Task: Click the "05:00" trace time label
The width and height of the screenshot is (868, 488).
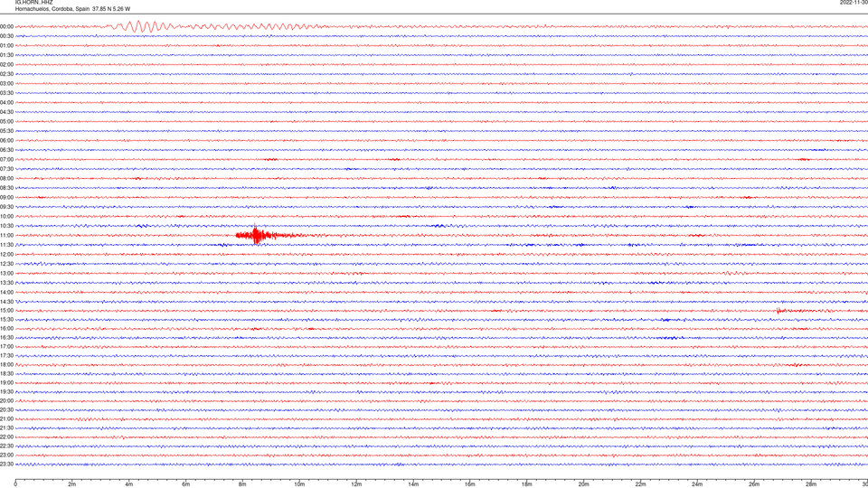Action: (6, 122)
